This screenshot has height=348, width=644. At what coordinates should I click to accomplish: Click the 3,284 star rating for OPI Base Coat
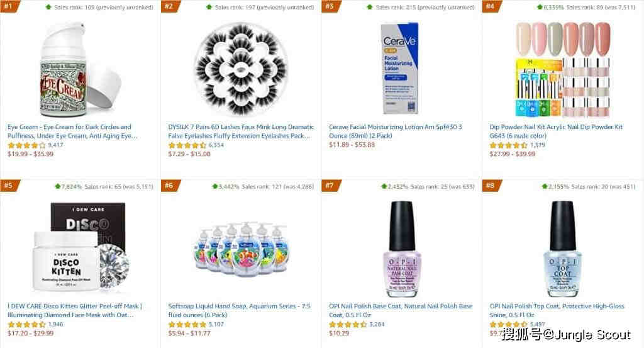[x=357, y=324]
